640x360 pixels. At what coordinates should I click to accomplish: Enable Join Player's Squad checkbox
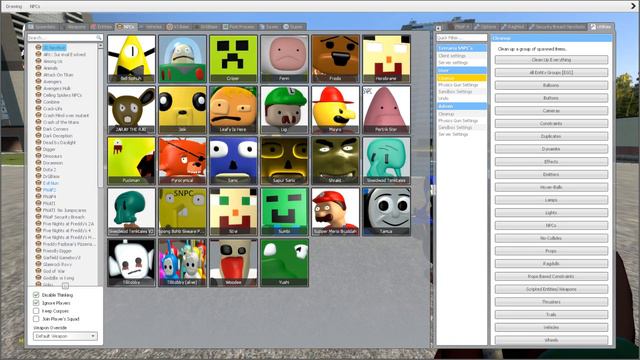(36, 319)
